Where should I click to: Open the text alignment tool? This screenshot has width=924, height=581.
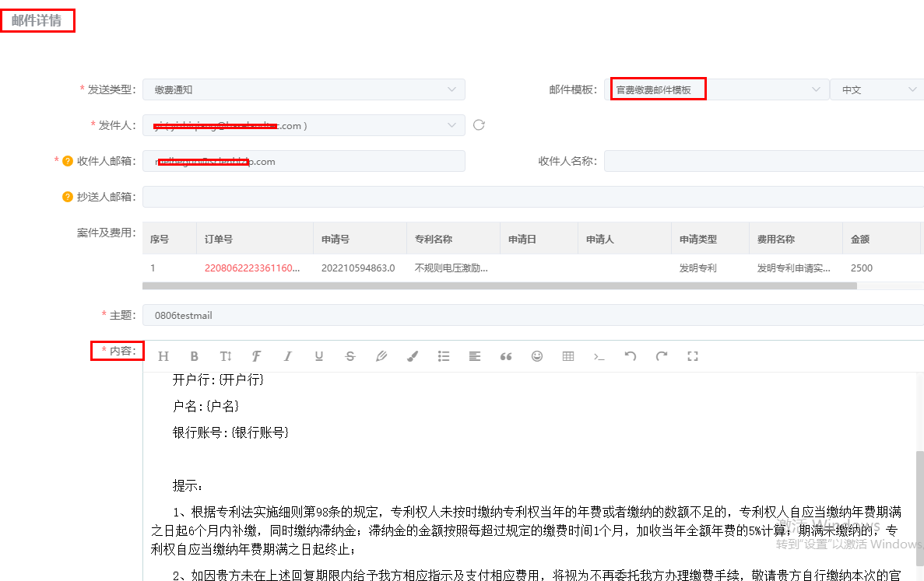pyautogui.click(x=474, y=356)
